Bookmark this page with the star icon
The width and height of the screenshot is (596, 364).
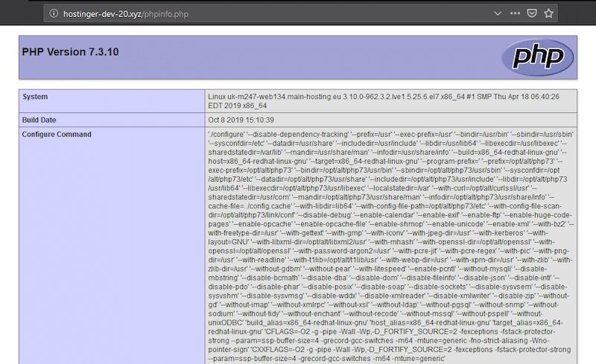[x=548, y=13]
